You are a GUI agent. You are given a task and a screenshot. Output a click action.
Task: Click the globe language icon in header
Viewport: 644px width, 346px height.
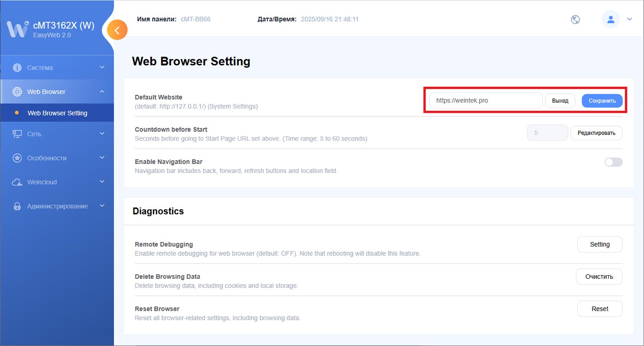tap(575, 19)
